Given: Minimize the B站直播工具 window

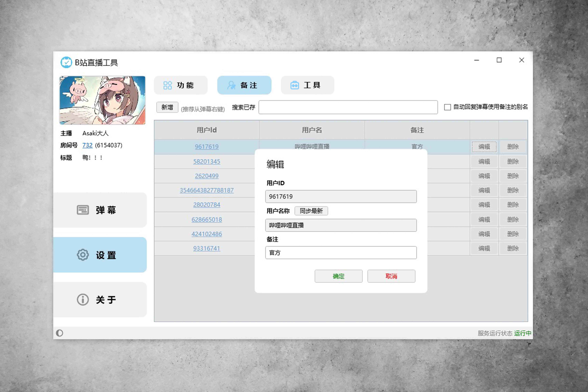Looking at the screenshot, I should [477, 60].
